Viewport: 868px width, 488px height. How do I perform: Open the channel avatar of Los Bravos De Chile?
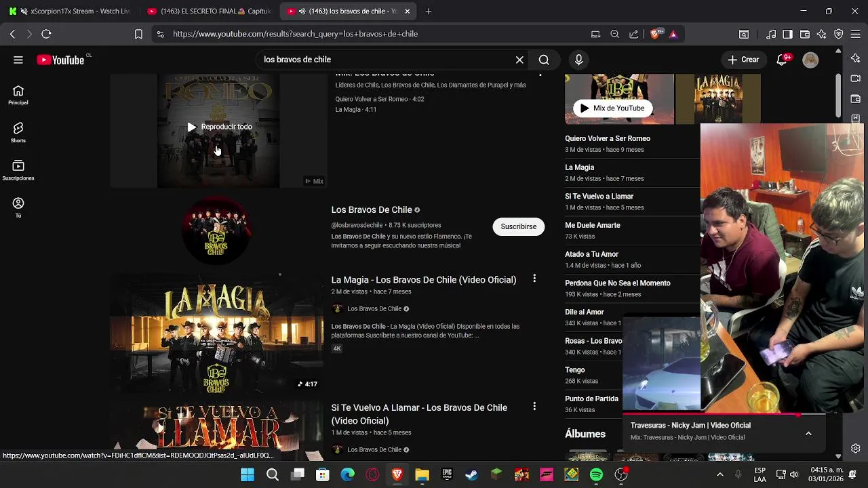point(216,229)
